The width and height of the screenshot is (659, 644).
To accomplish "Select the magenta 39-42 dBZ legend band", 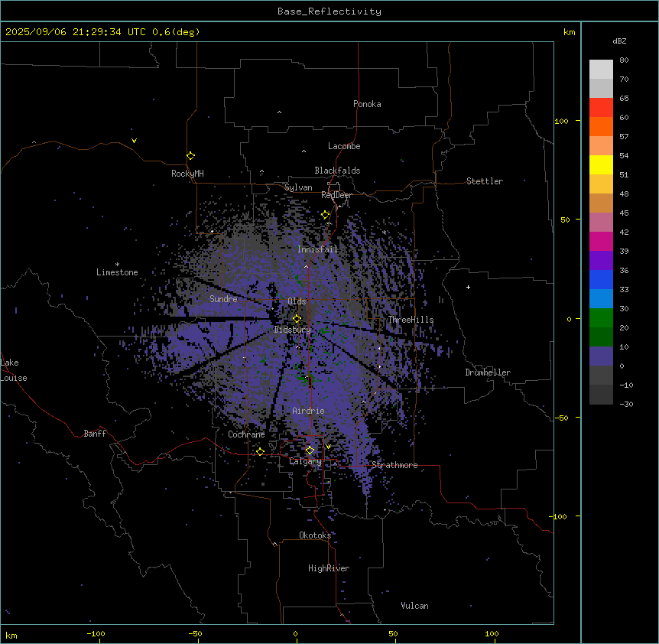I will pos(601,241).
